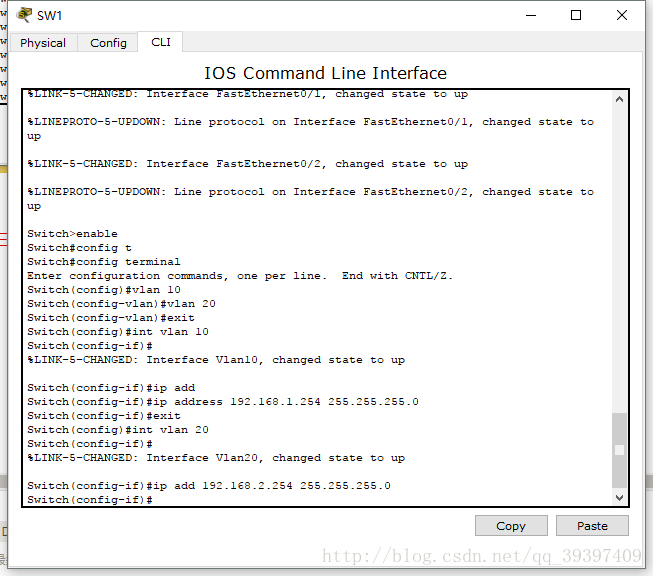
Task: Click the Paste button
Action: [592, 526]
